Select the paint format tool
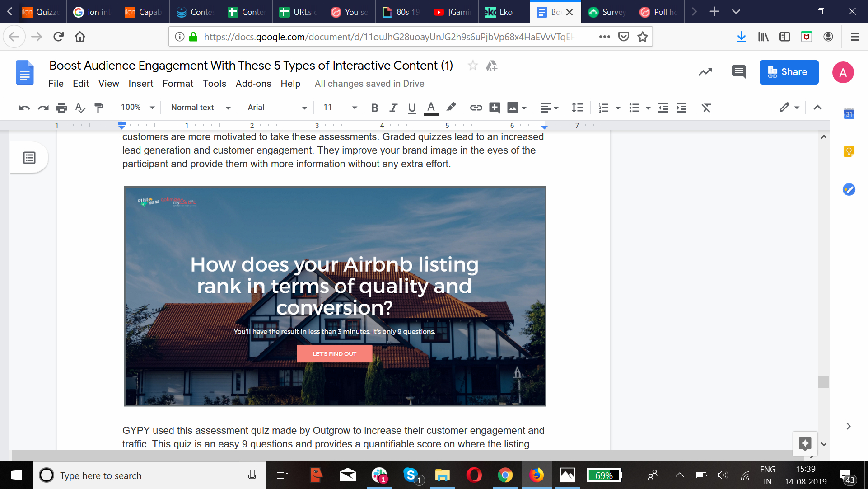 click(x=99, y=108)
